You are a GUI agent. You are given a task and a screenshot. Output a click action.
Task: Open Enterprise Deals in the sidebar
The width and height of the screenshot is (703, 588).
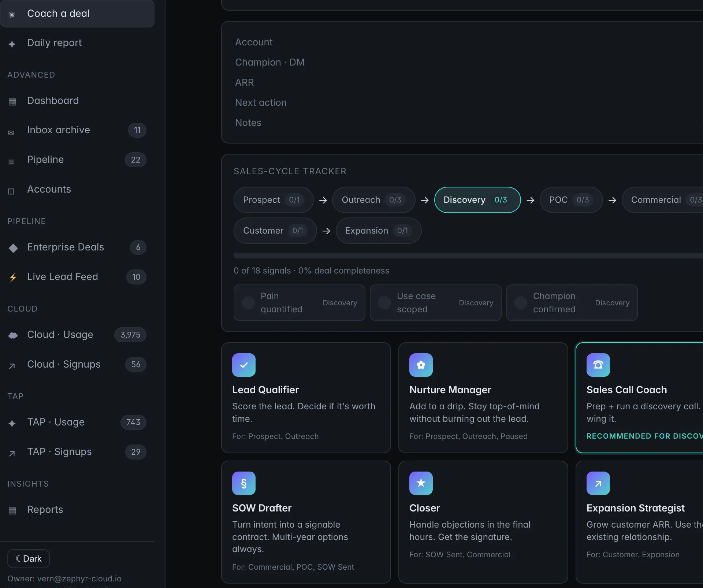click(x=77, y=247)
